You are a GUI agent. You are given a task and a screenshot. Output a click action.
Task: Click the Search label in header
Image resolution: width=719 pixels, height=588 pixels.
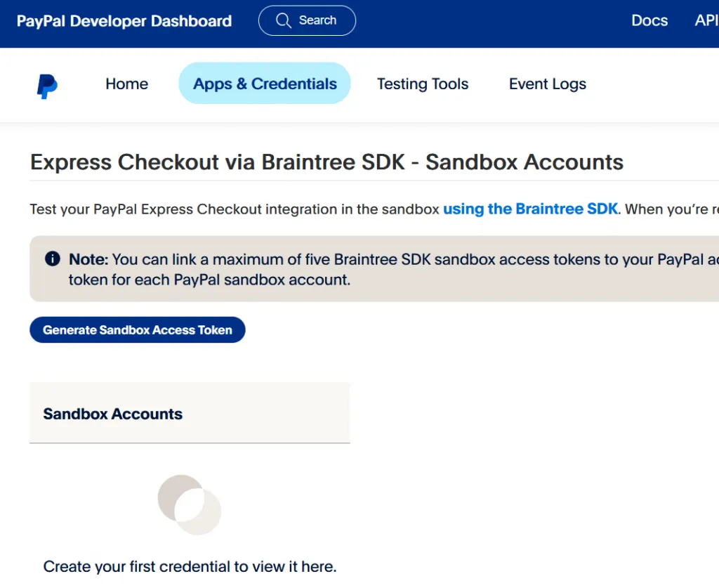coord(317,20)
